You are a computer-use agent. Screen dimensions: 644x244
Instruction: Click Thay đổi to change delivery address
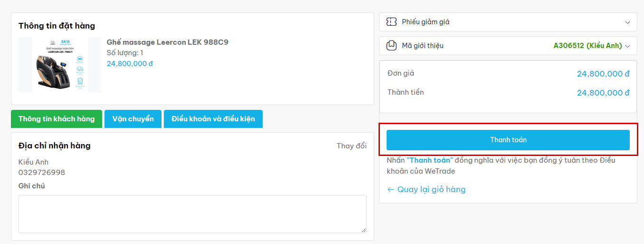tap(351, 146)
